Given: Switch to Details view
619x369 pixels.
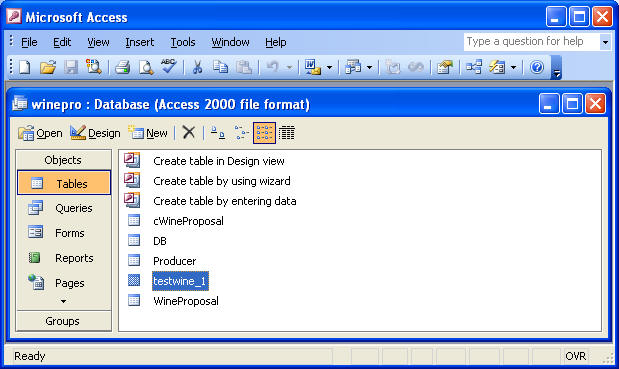Looking at the screenshot, I should tap(287, 133).
